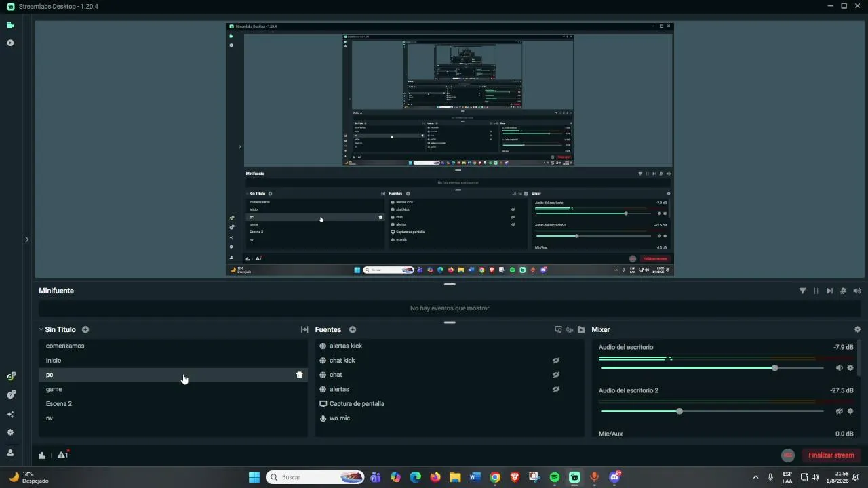868x488 pixels.
Task: Toggle visibility of the chat source
Action: (555, 375)
